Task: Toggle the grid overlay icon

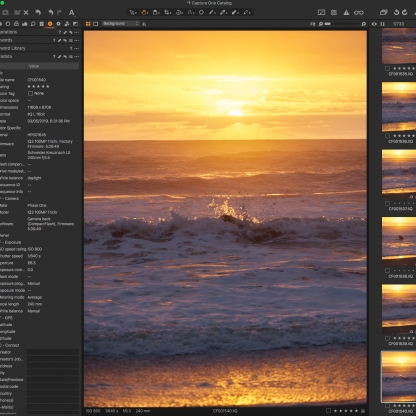Action: 334,13
